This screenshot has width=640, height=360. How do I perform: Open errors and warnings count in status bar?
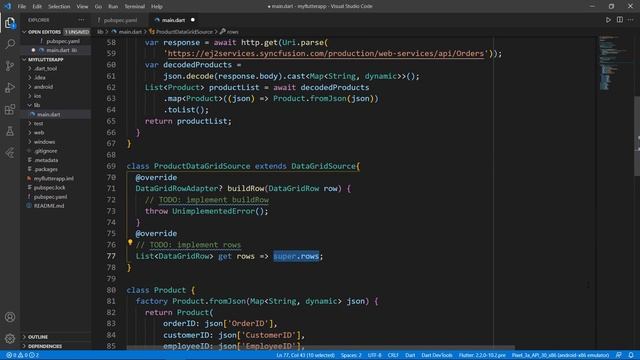[x=22, y=355]
